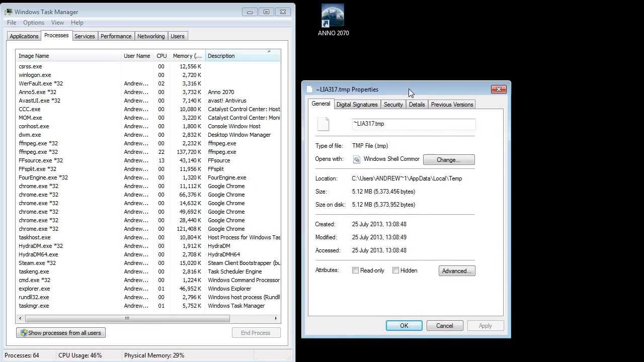Click Windows Shell Common program icon
644x362 pixels.
click(x=357, y=159)
